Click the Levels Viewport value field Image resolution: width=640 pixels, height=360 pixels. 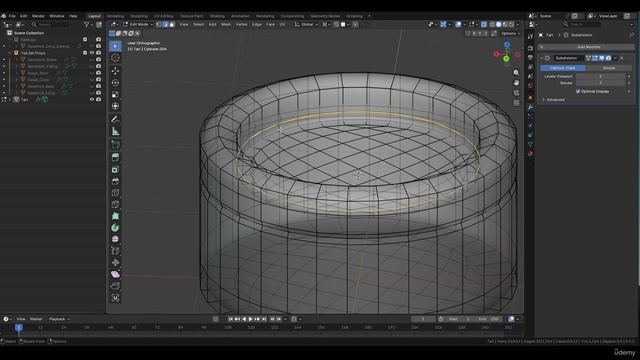[600, 76]
